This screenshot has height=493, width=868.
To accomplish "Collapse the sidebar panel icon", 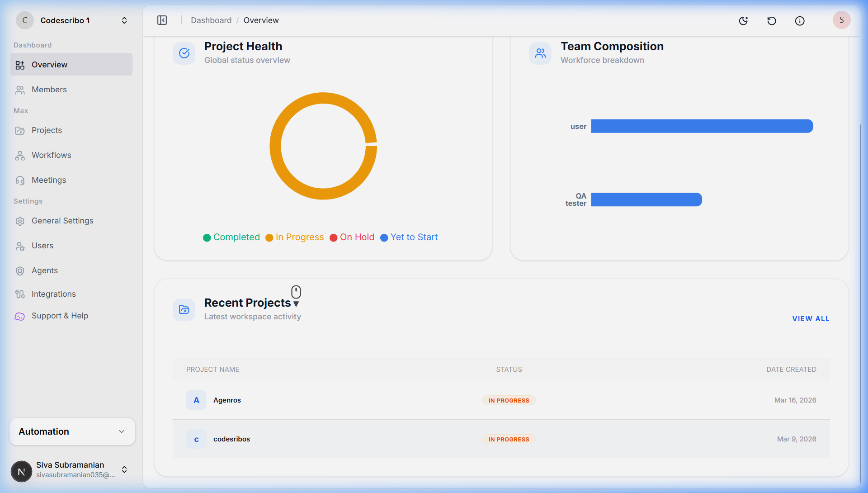I will click(x=162, y=20).
